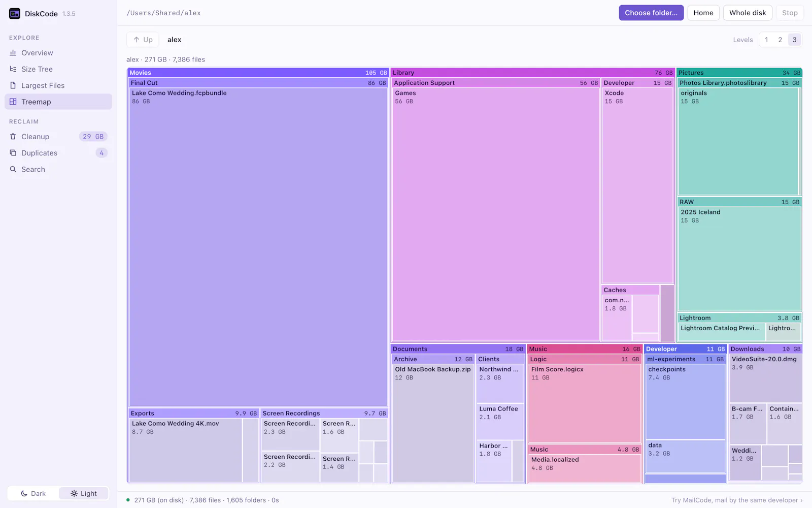Select the Screen Recordings header
This screenshot has height=508, width=812.
(x=324, y=414)
